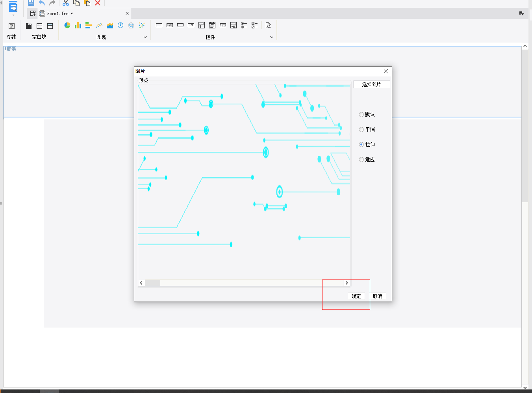Insert a line chart
The height and width of the screenshot is (393, 532).
click(99, 25)
